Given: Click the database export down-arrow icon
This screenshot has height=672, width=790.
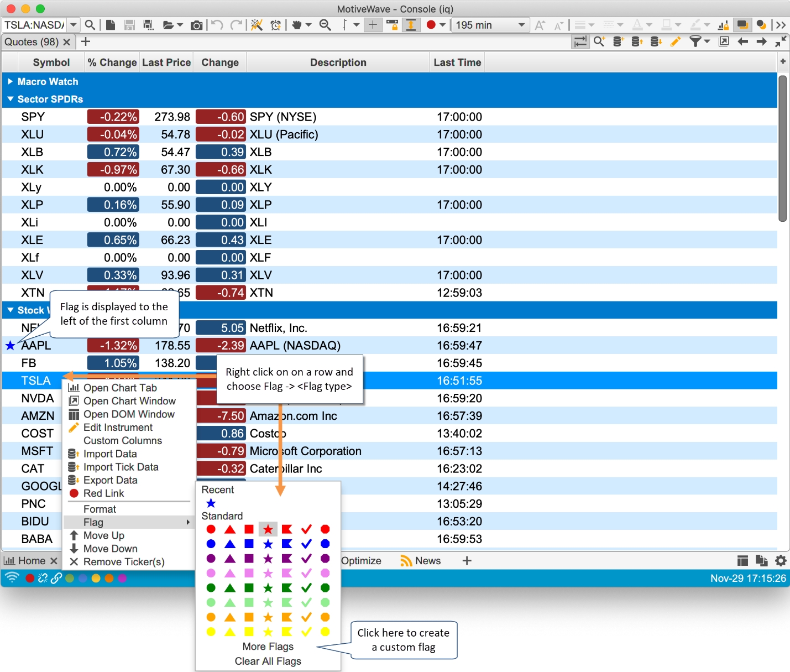Looking at the screenshot, I should click(656, 41).
